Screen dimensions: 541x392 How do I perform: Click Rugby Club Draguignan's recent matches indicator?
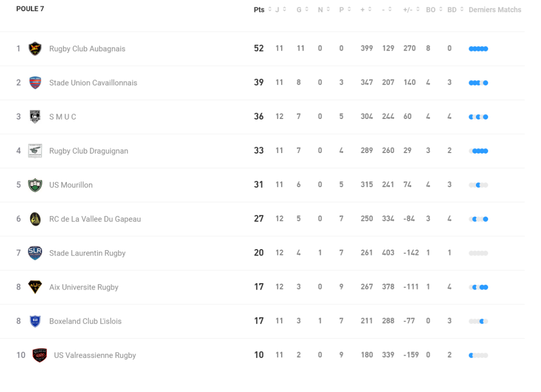point(479,151)
